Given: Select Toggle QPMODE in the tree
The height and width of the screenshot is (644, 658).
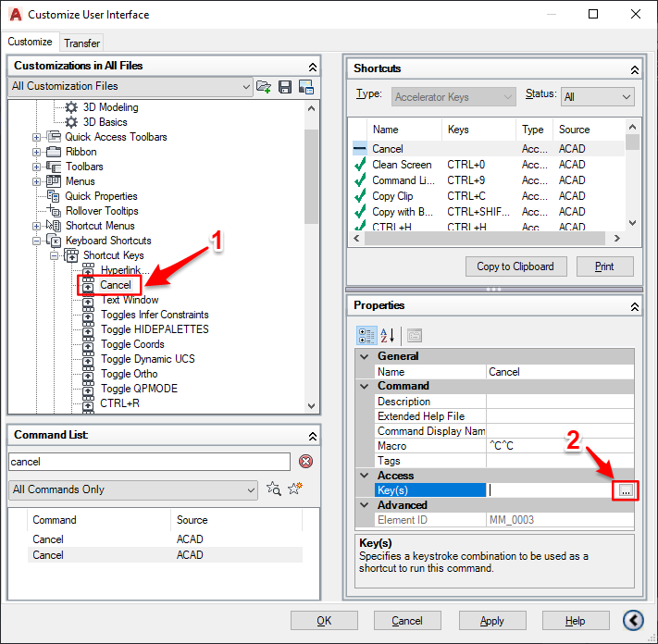Looking at the screenshot, I should click(140, 389).
